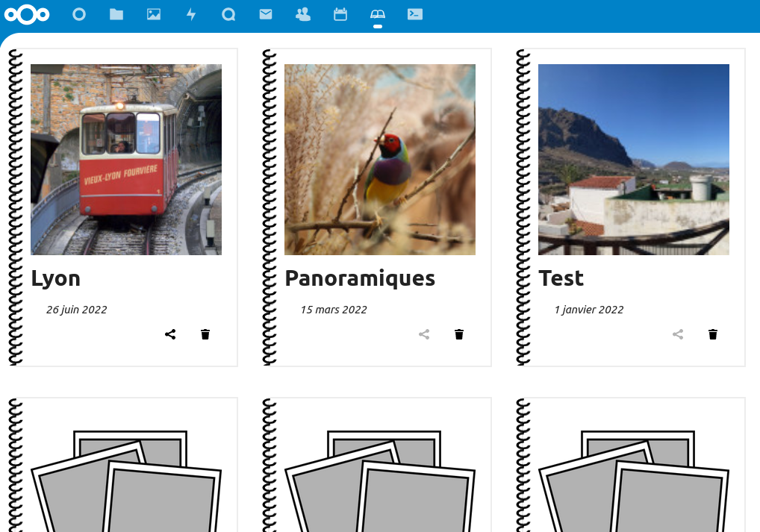The height and width of the screenshot is (532, 760).
Task: Share the Lyon album
Action: 170,334
